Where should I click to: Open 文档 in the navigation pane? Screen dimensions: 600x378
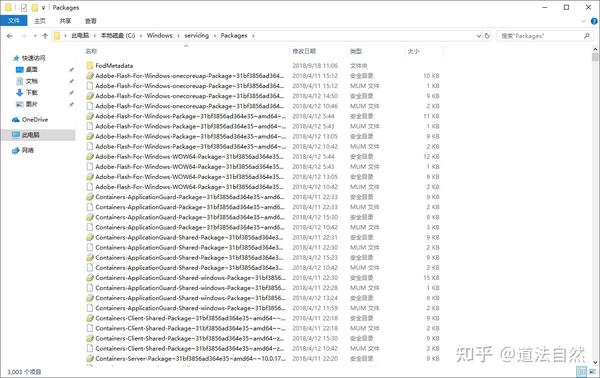[32, 81]
